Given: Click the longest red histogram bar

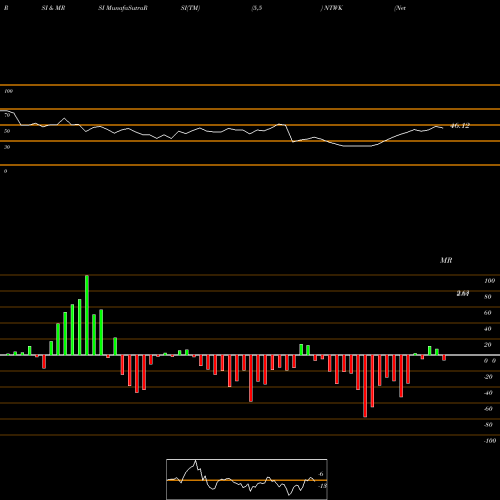Looking at the screenshot, I should pyautogui.click(x=365, y=386).
